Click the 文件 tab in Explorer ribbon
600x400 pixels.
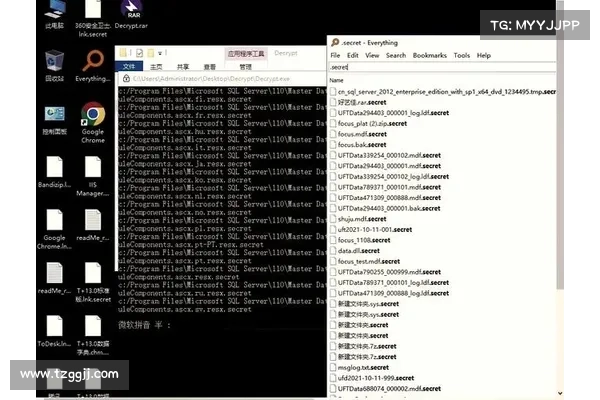point(129,67)
